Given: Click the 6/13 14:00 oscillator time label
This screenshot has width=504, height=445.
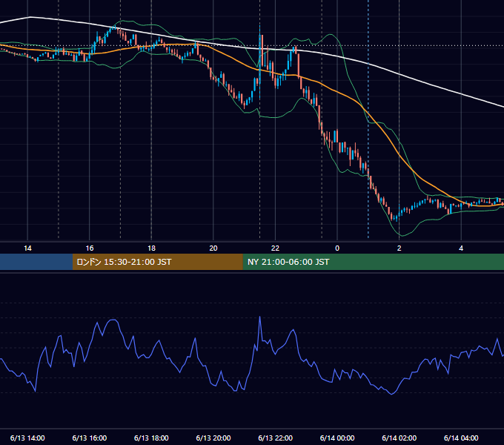Looking at the screenshot, I should (27, 438).
